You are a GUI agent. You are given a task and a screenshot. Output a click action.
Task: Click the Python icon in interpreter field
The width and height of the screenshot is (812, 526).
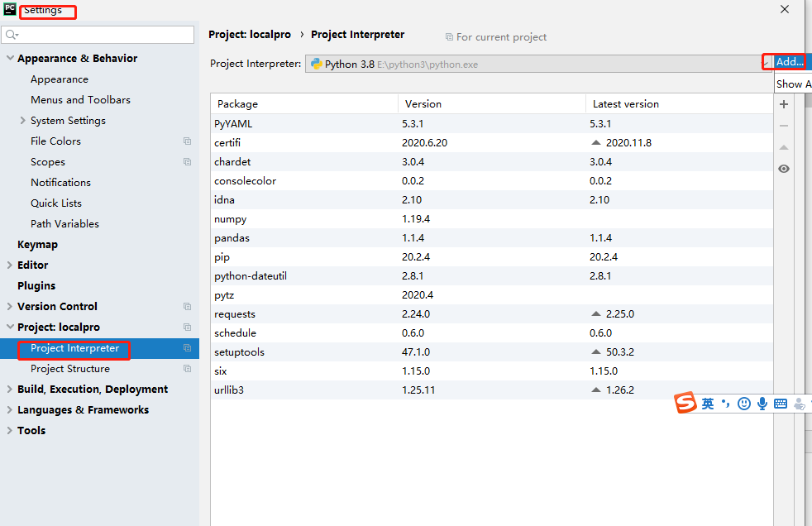click(x=316, y=64)
